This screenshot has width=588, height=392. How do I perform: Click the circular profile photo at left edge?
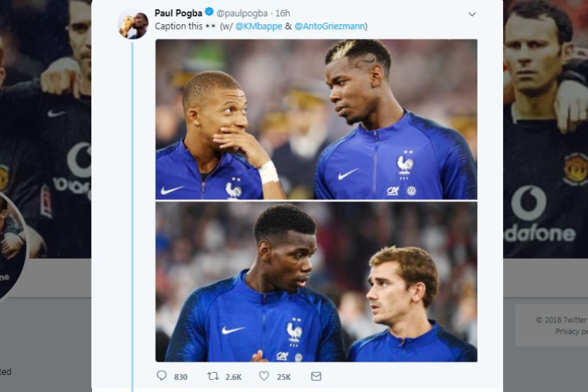coord(11,245)
